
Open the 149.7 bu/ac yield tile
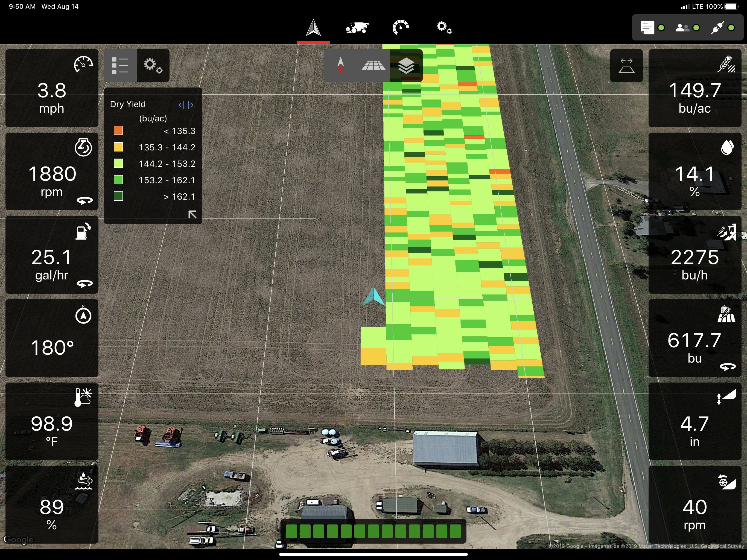(x=695, y=88)
